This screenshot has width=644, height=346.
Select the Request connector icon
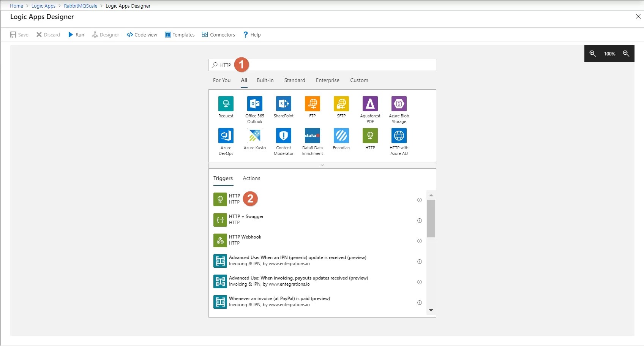226,104
